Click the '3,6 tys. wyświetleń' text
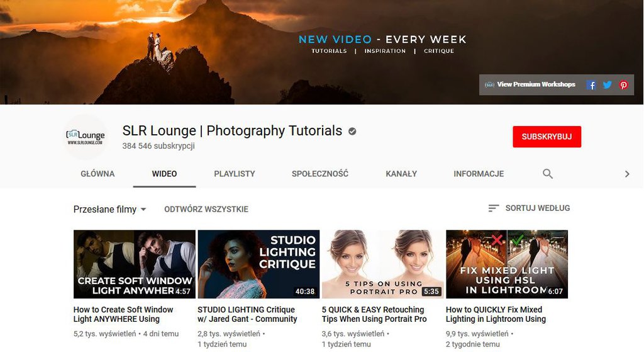The width and height of the screenshot is (644, 352). (x=353, y=334)
